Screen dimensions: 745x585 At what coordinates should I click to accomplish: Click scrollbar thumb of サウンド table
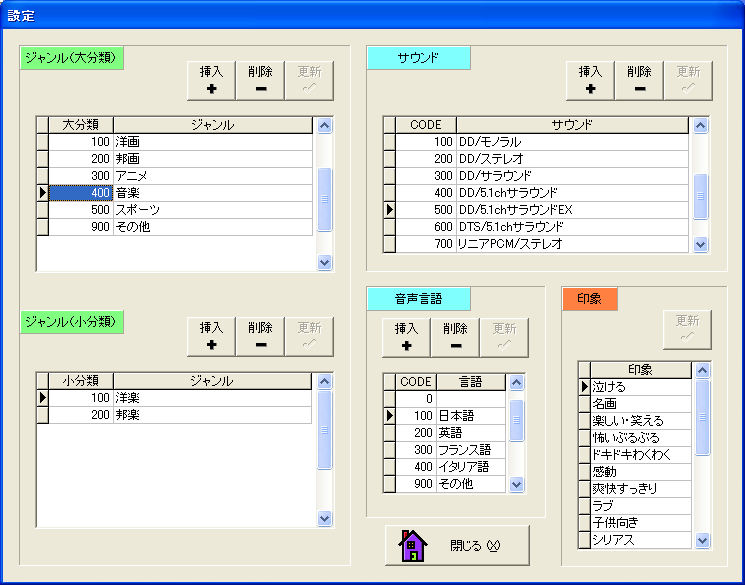(x=700, y=196)
